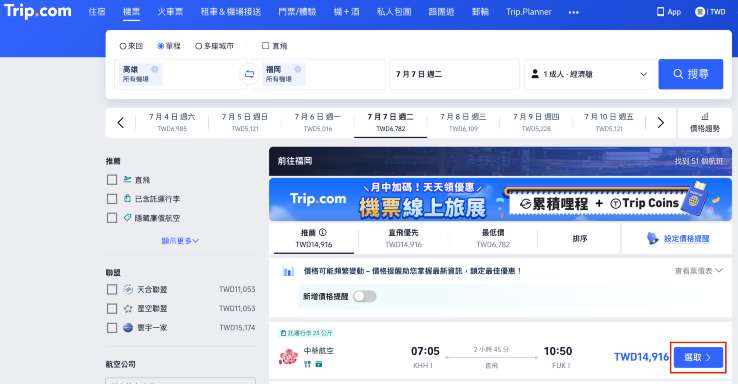Image resolution: width=738 pixels, height=384 pixels.
Task: Toggle the 新增價格提醒 switch
Action: pyautogui.click(x=365, y=296)
